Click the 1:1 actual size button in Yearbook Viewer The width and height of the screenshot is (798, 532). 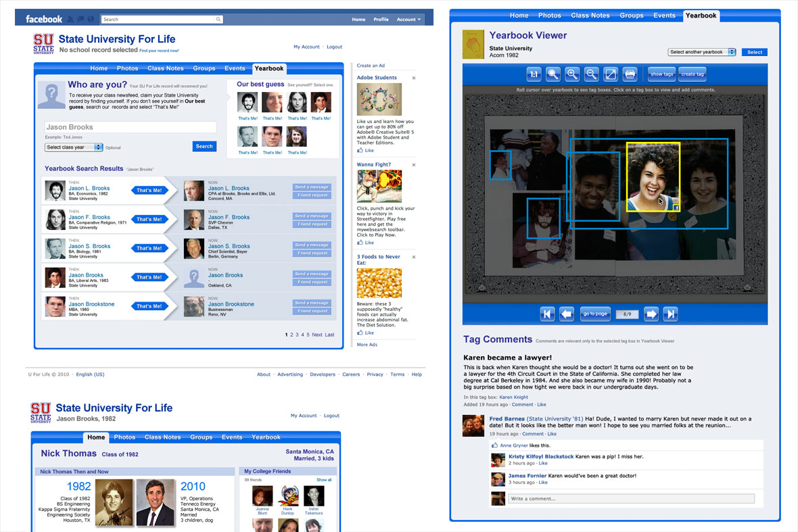[534, 74]
